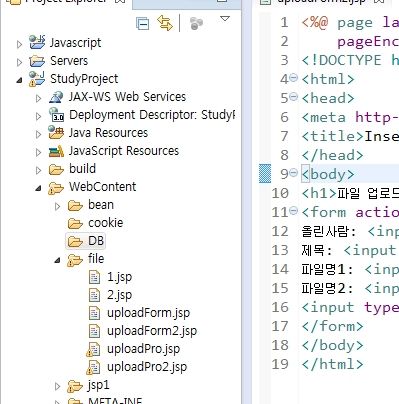The image size is (399, 404).
Task: Click the Javascript project icon
Action: 37,42
